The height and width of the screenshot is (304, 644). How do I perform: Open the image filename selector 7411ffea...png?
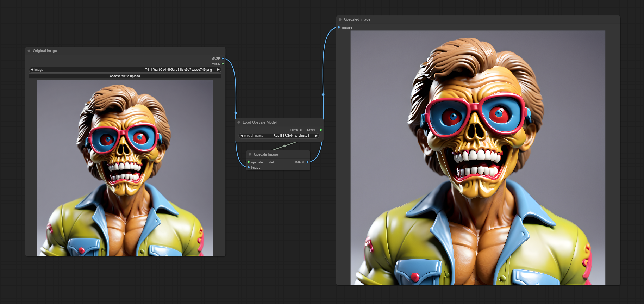point(125,70)
